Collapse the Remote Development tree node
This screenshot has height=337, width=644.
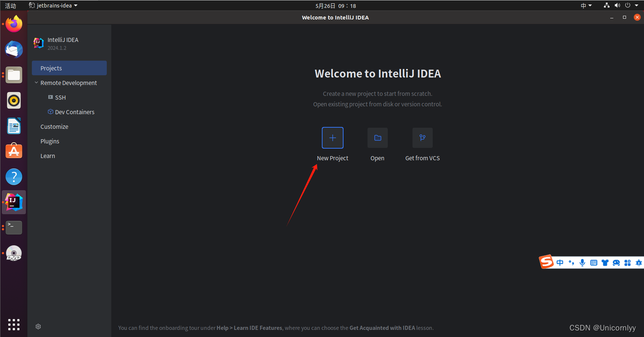point(36,82)
